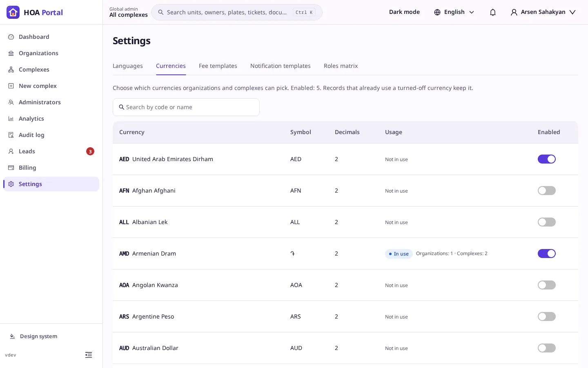
Task: Focus the Search by code or name field
Action: point(186,107)
